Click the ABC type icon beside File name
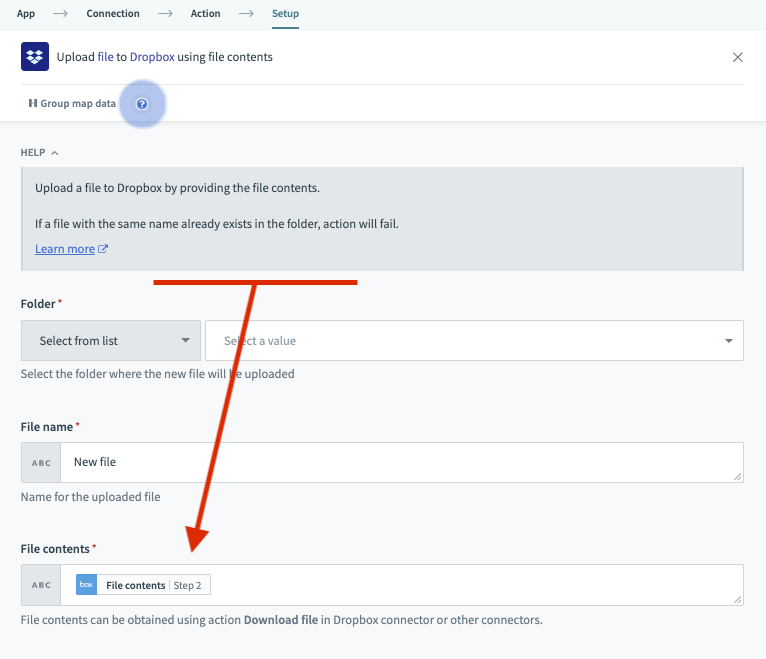766x659 pixels. coord(41,463)
